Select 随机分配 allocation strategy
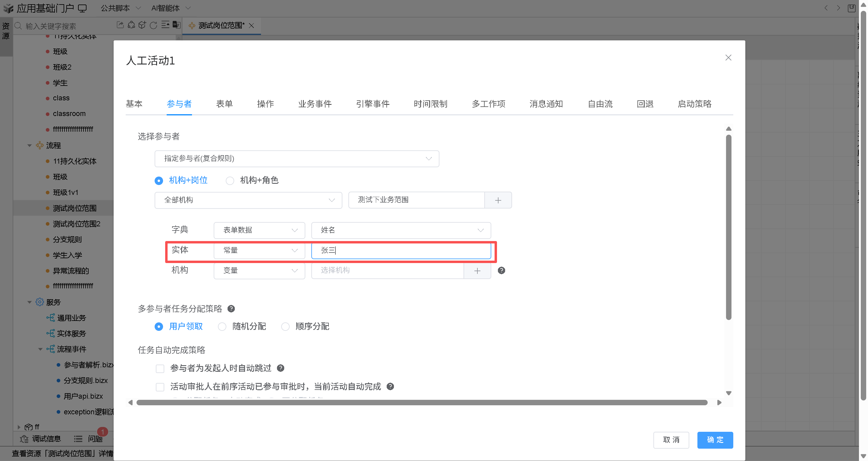 pyautogui.click(x=222, y=327)
